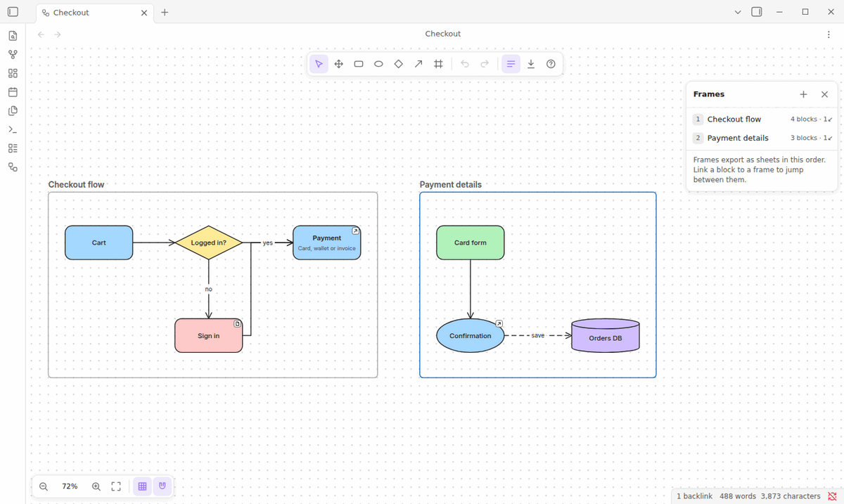Toggle the left sidebar panel
This screenshot has height=504, width=844.
[x=13, y=12]
